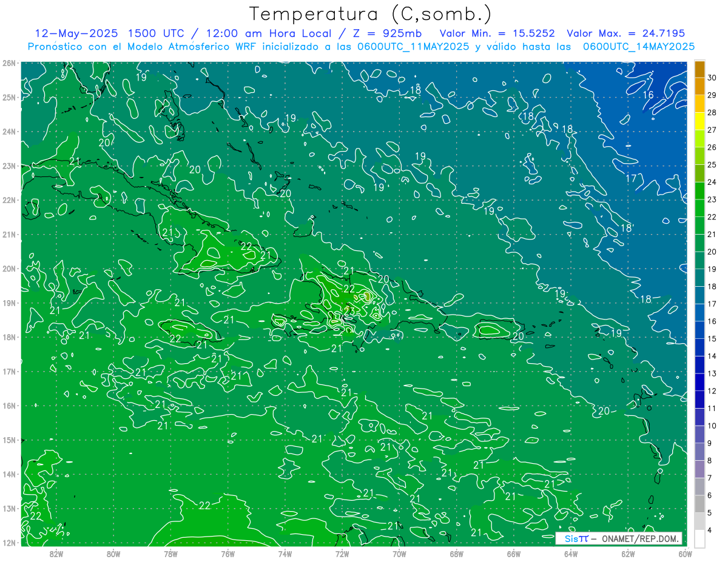Click the '0600UTC_11MAY2025' initialization time

point(413,46)
